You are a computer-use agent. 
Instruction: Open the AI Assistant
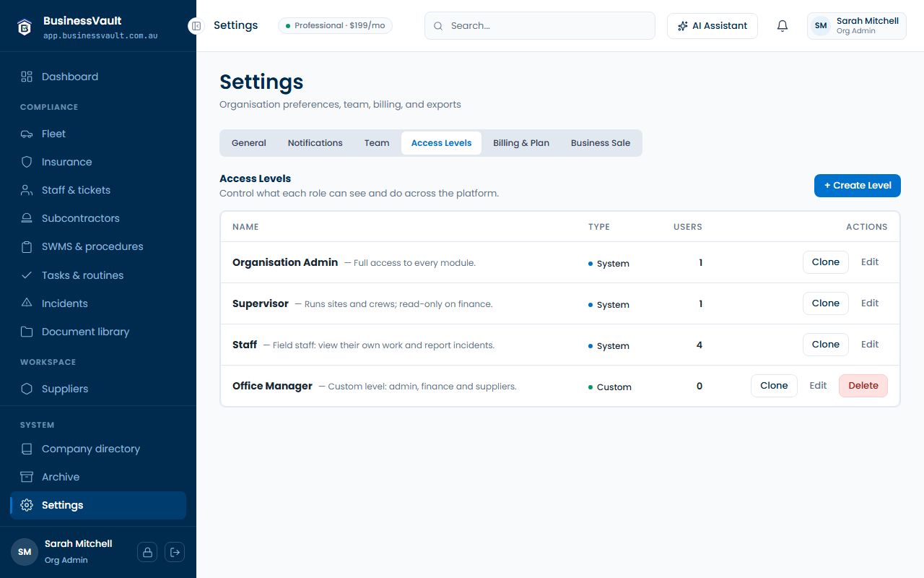712,26
